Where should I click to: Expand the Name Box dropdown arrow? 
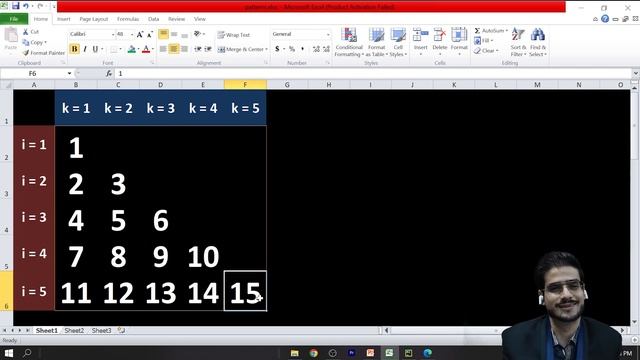point(69,73)
